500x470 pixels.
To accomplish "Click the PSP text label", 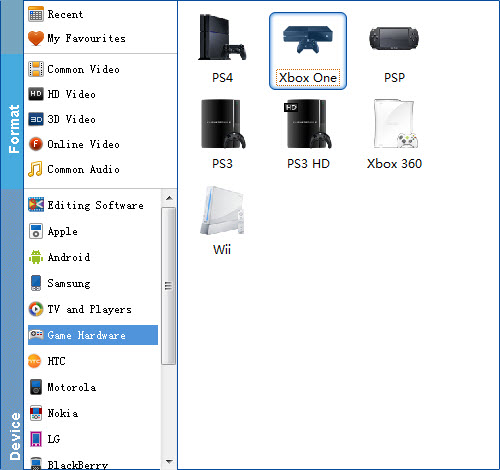I will pyautogui.click(x=394, y=78).
